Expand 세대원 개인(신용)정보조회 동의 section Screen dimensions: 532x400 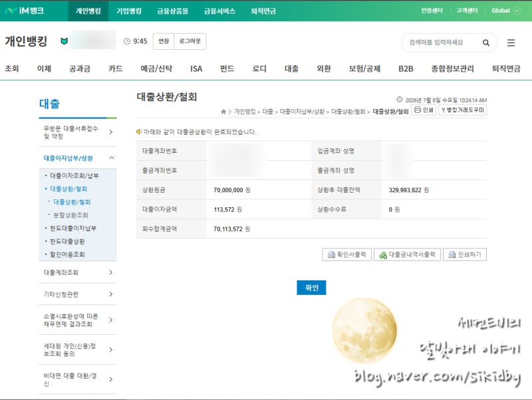78,350
